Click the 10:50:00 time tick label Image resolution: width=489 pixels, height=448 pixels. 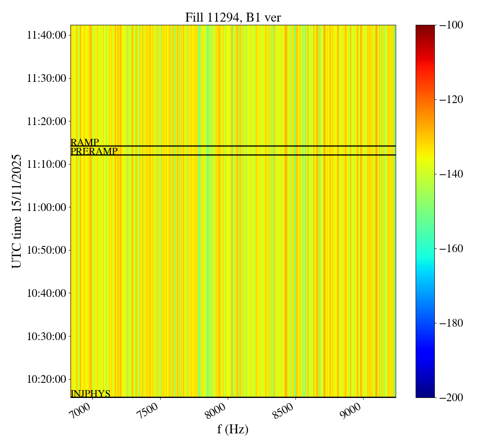point(46,250)
